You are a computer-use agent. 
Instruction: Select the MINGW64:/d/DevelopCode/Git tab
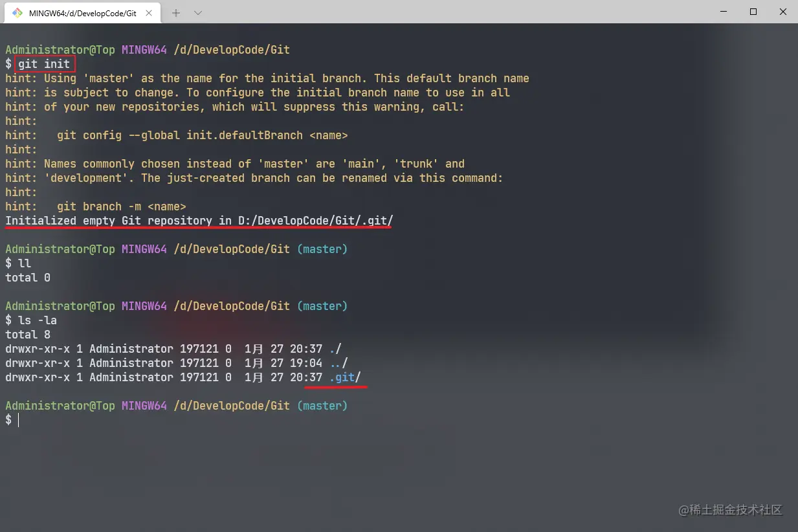[x=82, y=12]
